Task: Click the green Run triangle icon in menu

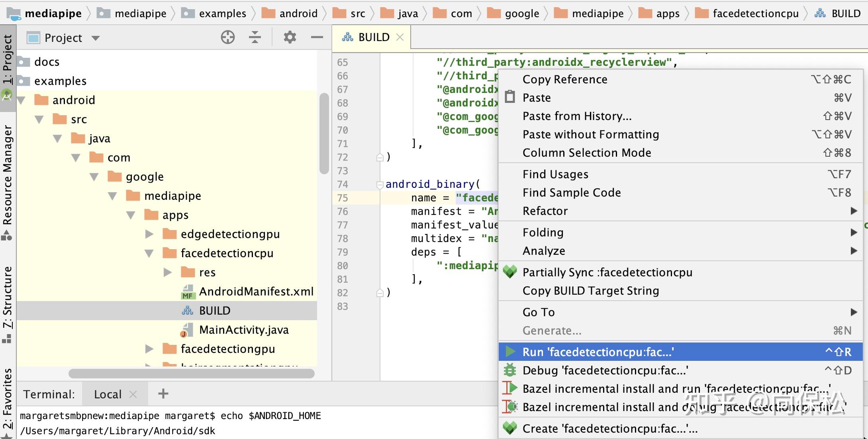Action: 510,352
